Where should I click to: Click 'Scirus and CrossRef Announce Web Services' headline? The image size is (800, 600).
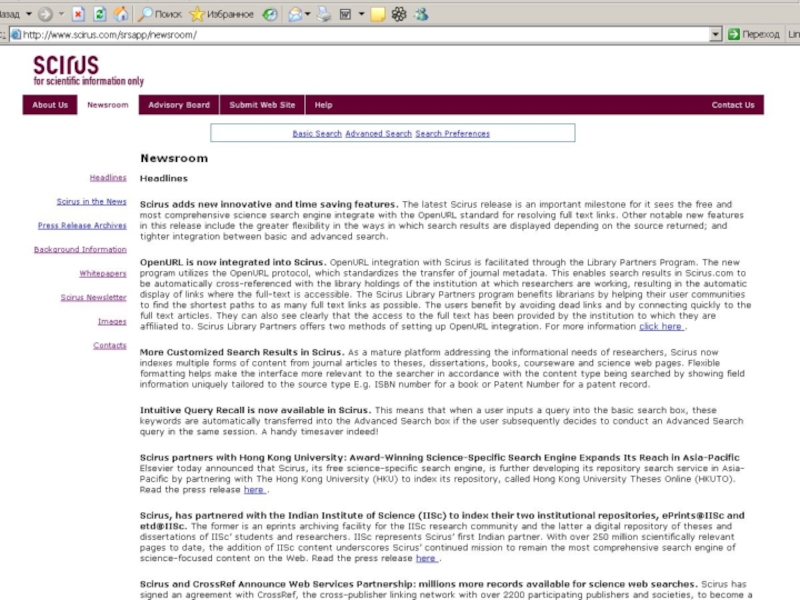tap(418, 584)
